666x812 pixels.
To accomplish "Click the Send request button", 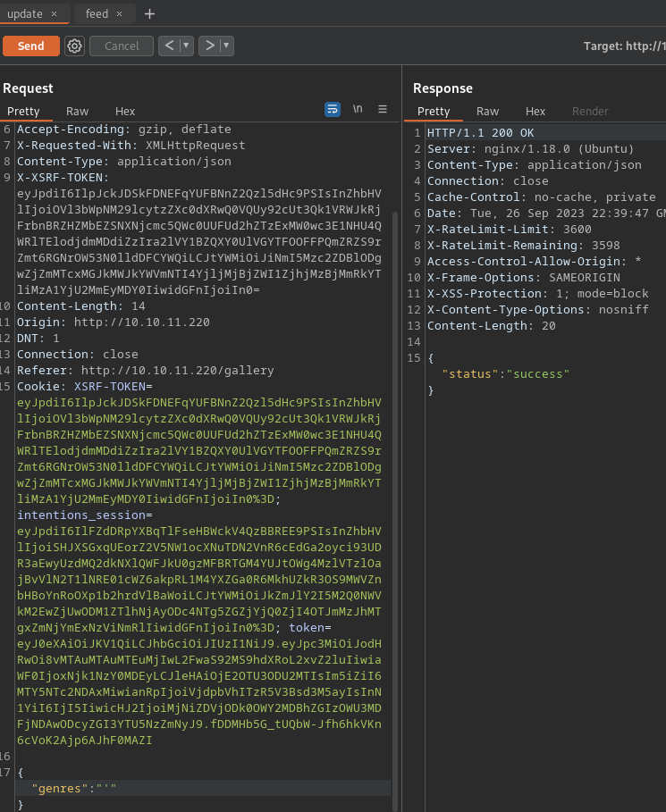I will 31,46.
